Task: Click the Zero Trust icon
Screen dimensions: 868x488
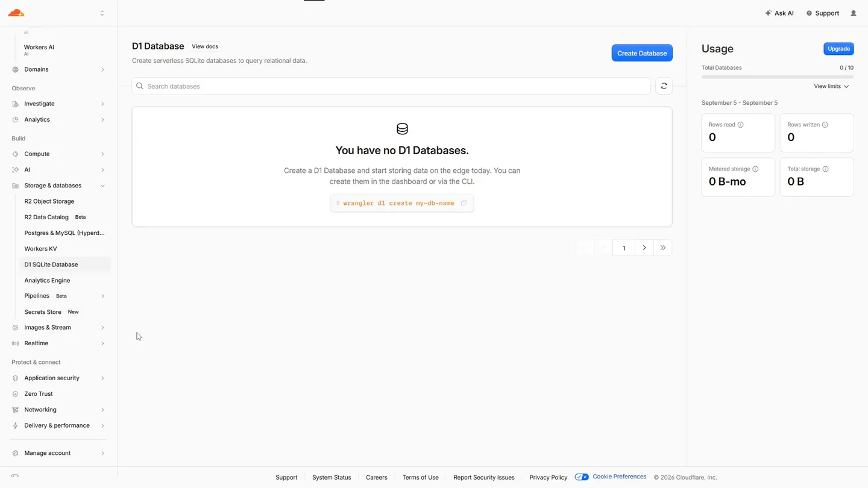Action: 16,394
